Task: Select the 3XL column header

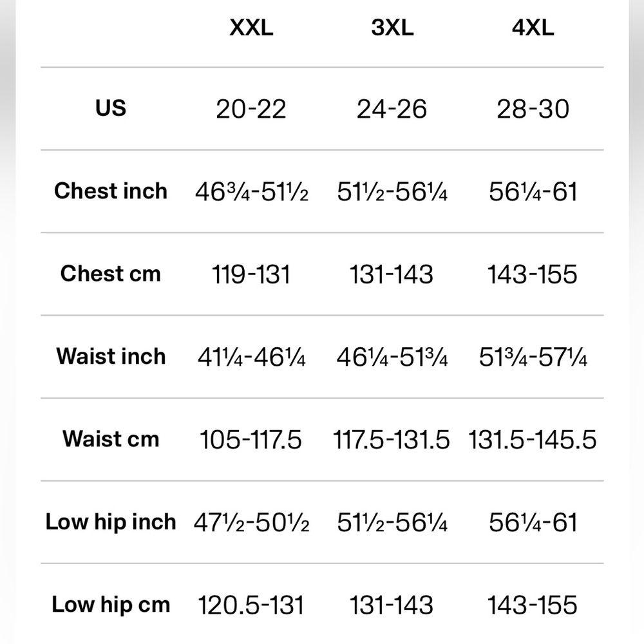Action: (x=392, y=28)
